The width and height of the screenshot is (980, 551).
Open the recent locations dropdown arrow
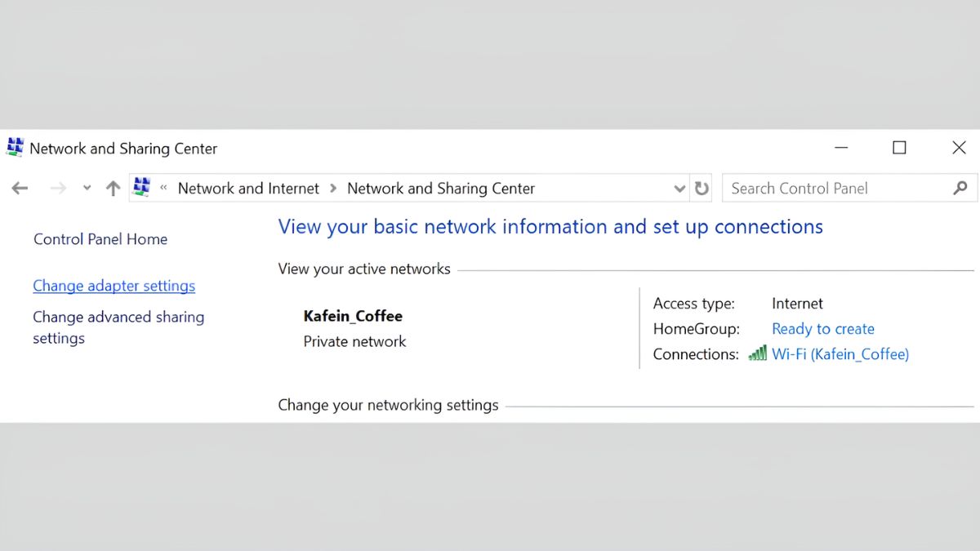pyautogui.click(x=87, y=189)
